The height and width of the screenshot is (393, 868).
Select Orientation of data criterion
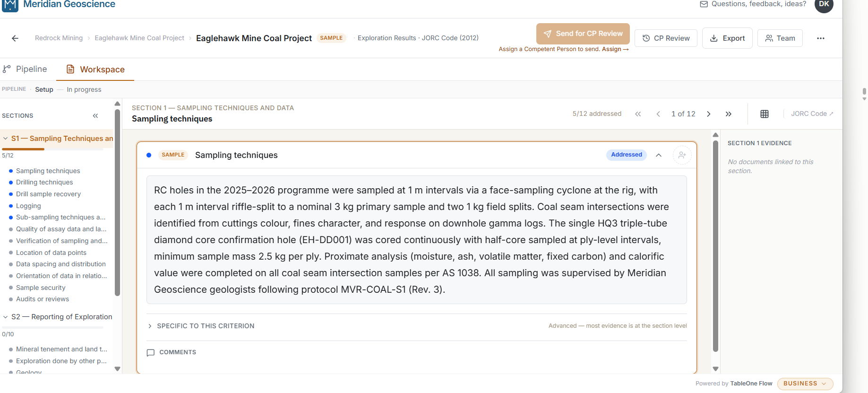[61, 276]
